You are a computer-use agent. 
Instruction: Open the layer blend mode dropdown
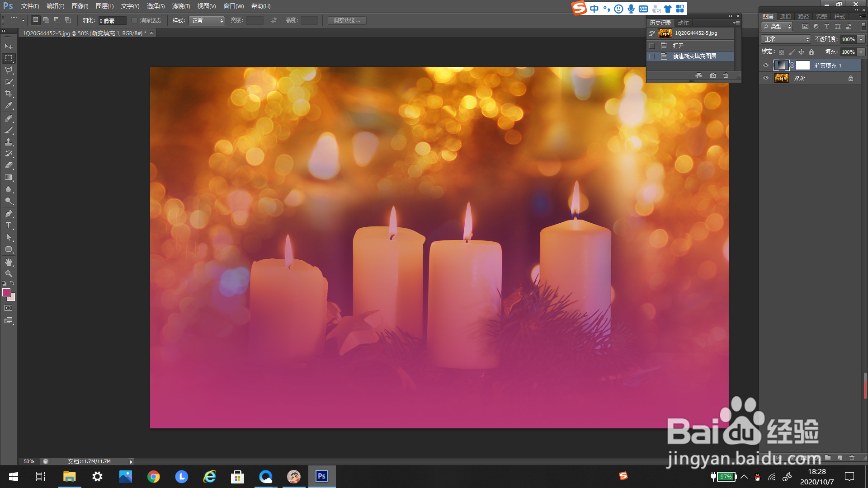(x=786, y=39)
